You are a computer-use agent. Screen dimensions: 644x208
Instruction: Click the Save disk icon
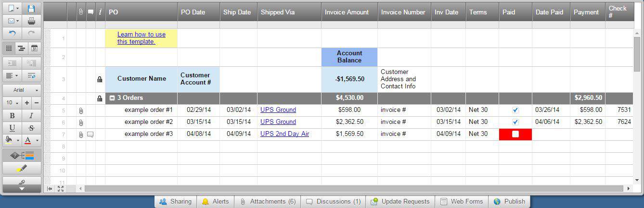tap(31, 9)
